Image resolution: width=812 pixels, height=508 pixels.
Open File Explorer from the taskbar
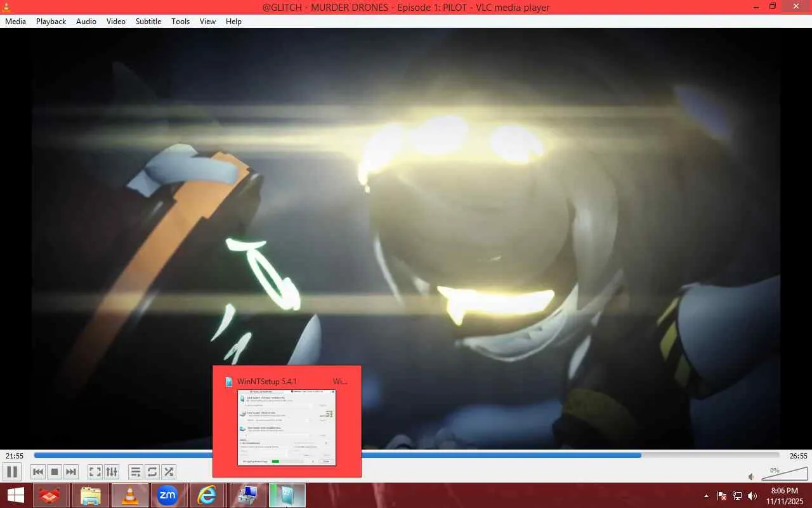click(x=91, y=495)
